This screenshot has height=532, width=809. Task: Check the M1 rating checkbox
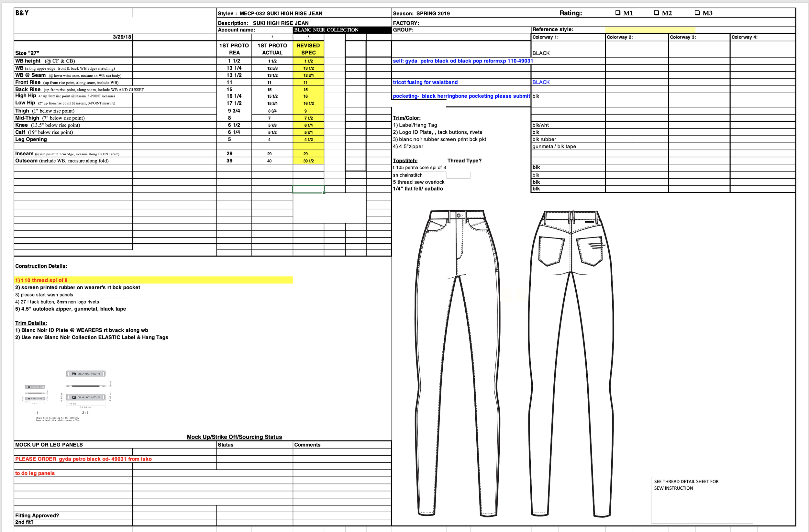tap(618, 13)
